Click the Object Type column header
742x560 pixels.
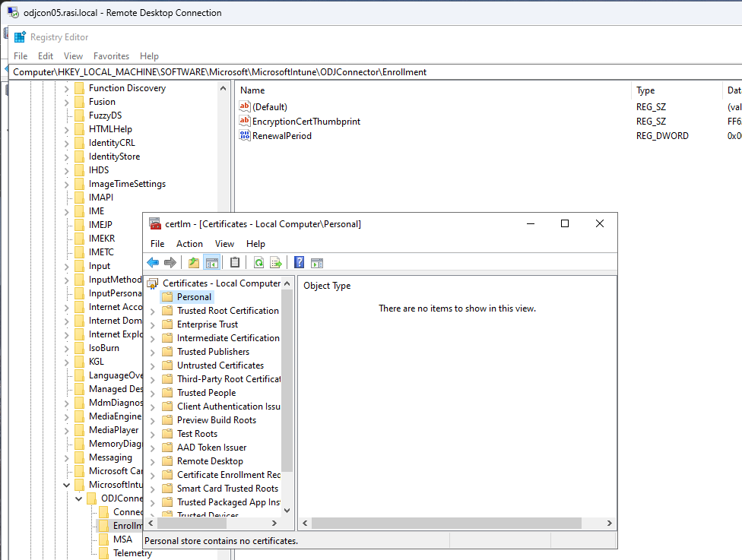[x=327, y=286]
